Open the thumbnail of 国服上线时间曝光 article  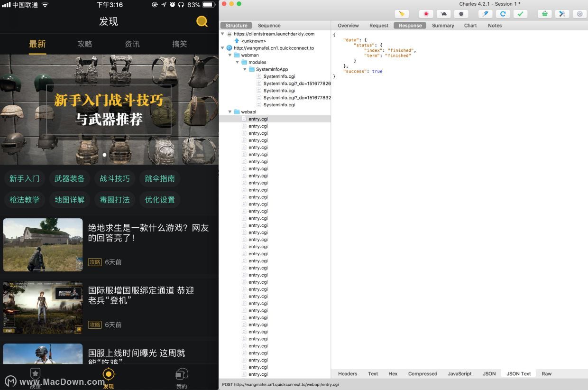(43, 354)
